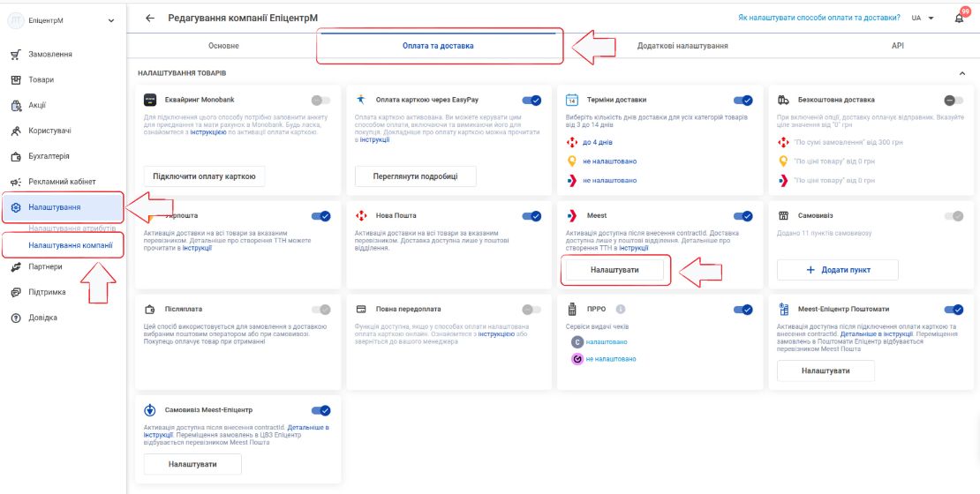980x494 pixels.
Task: Toggle the Повна передоплата switch
Action: tap(531, 309)
